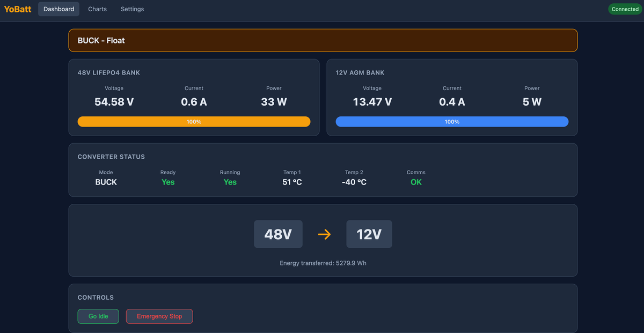Click the Running Yes status indicator
Screen dimensions: 644x333
coord(230,182)
